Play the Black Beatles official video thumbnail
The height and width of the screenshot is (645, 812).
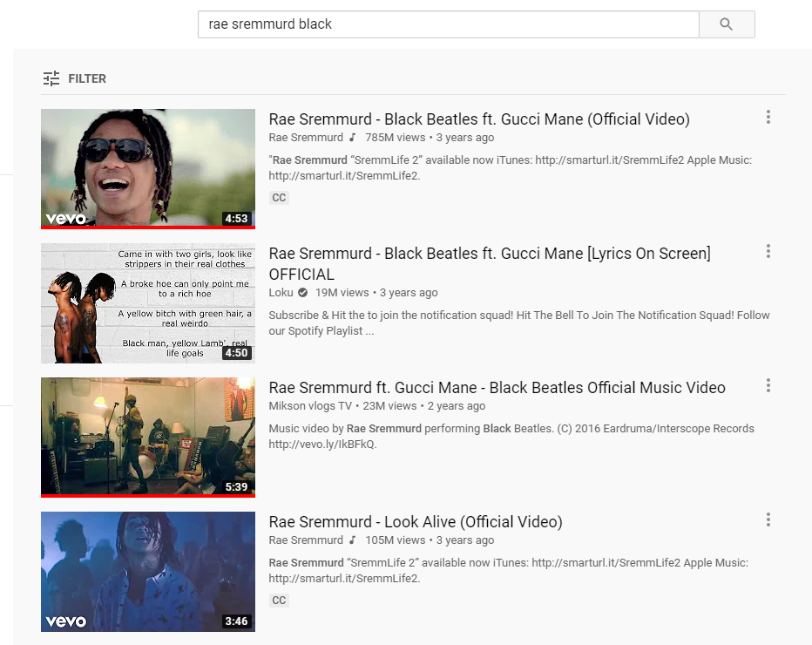pyautogui.click(x=148, y=167)
